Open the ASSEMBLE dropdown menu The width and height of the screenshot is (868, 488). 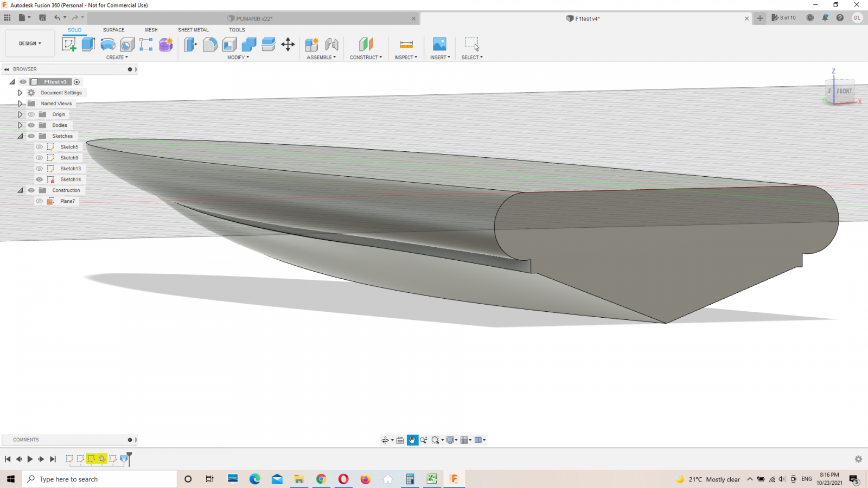[x=322, y=57]
